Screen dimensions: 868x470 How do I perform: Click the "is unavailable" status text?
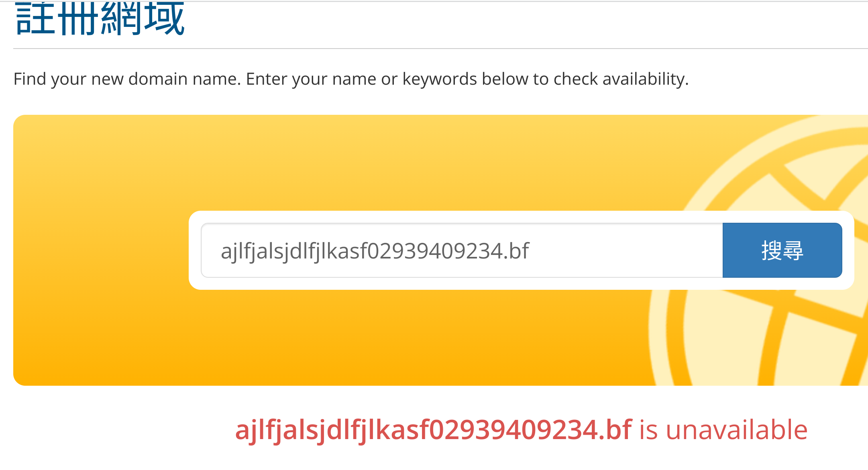click(723, 430)
